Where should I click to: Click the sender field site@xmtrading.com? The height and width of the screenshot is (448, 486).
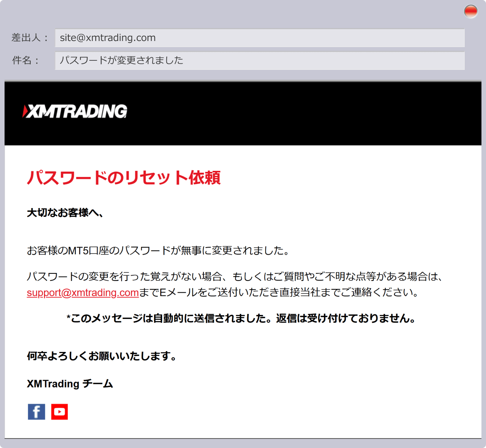click(260, 38)
